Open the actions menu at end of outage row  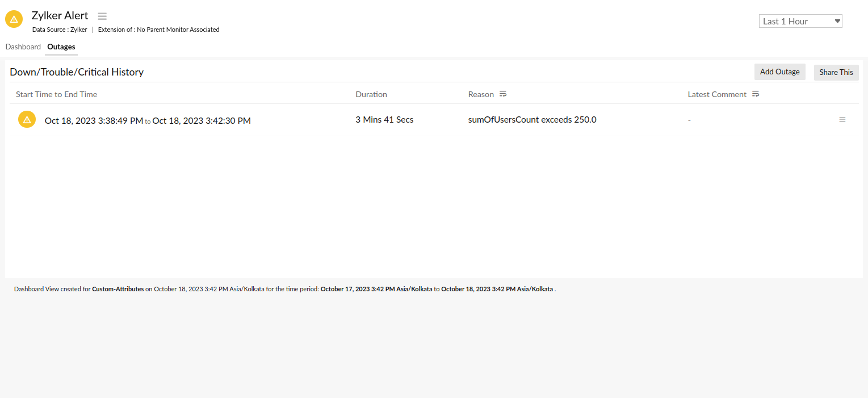tap(842, 119)
